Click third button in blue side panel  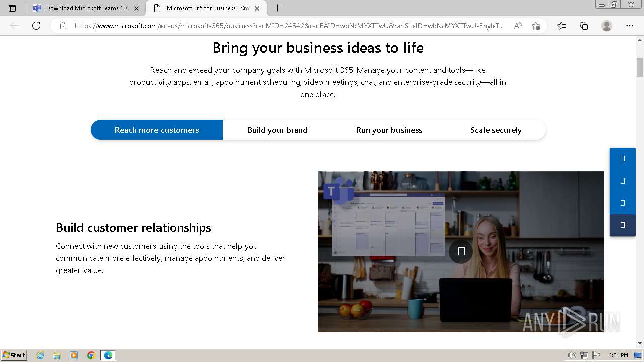[x=623, y=203]
